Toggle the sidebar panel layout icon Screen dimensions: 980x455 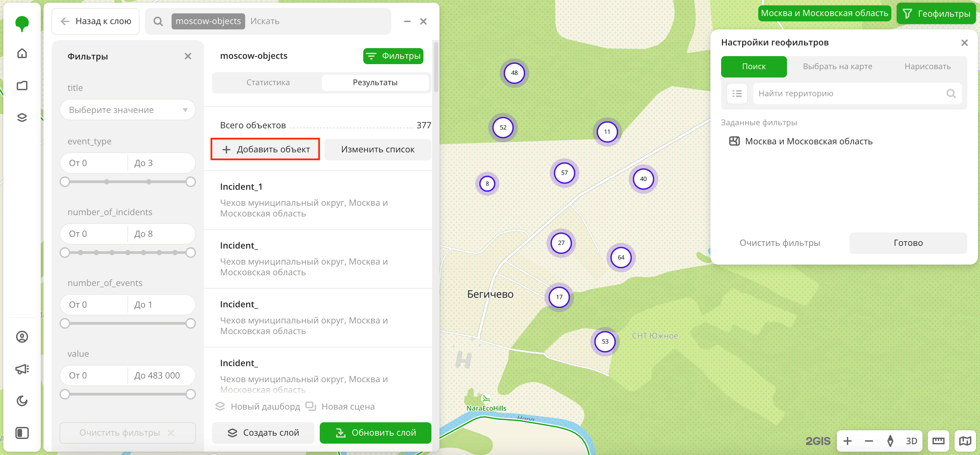point(22,433)
